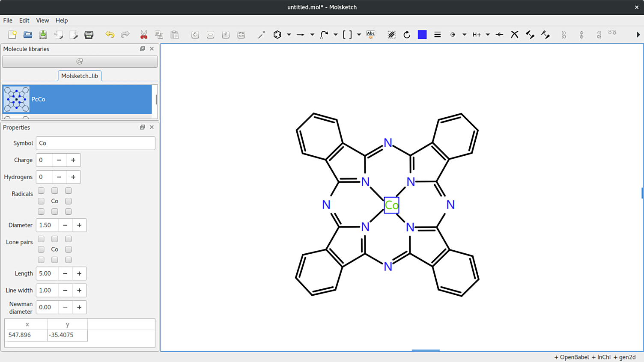Select the single bond drawing tool

pos(261,35)
